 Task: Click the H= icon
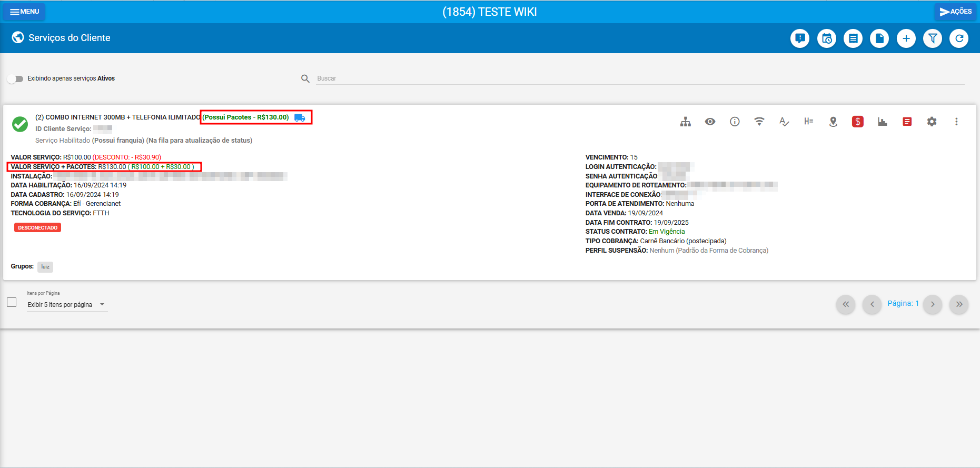point(809,122)
